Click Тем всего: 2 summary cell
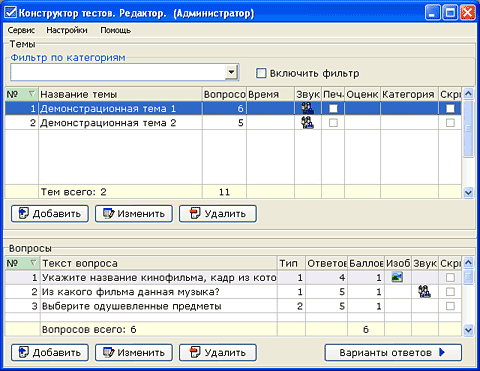 (x=120, y=192)
